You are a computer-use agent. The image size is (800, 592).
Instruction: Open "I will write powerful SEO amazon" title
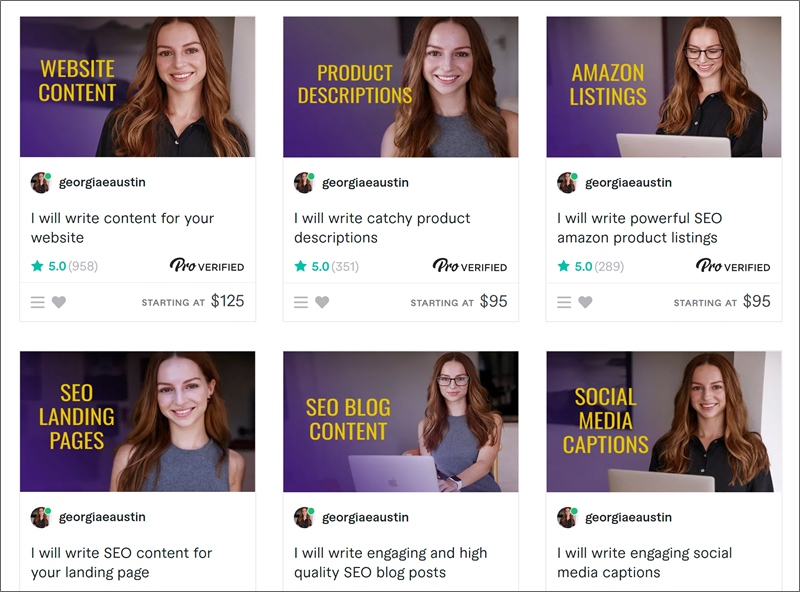tap(638, 228)
